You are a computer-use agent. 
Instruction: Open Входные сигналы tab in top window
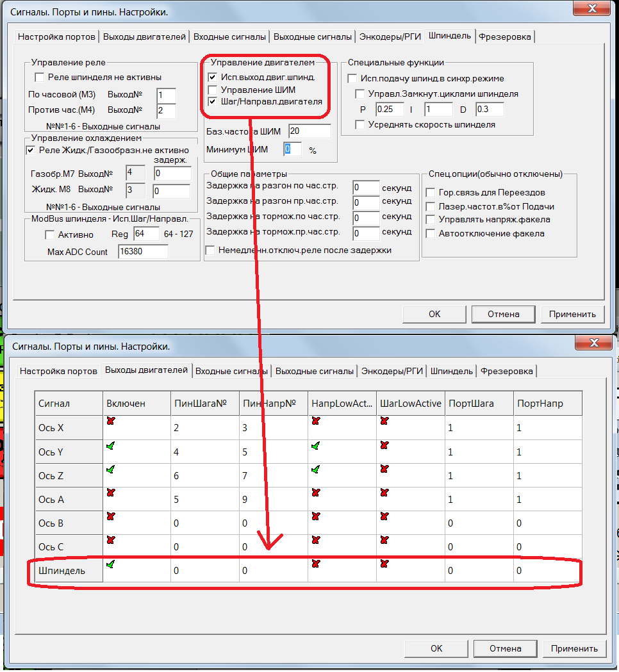pyautogui.click(x=230, y=37)
